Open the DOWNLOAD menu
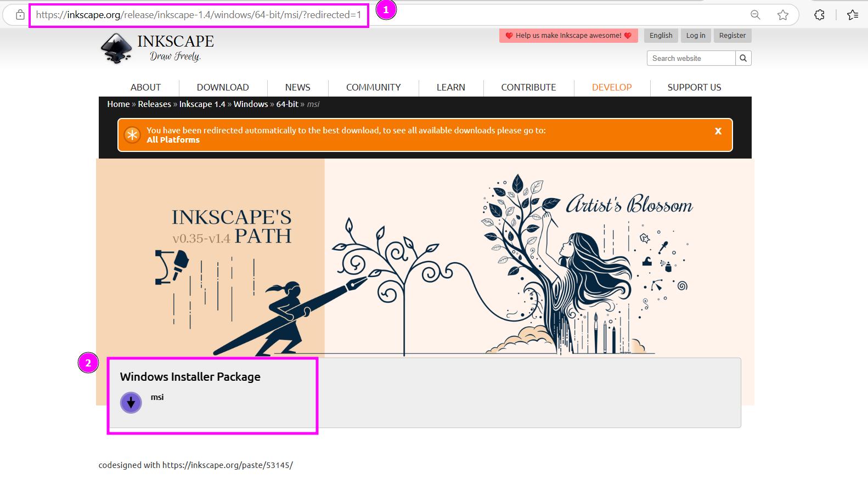Viewport: 868px width, 502px height. pyautogui.click(x=223, y=87)
